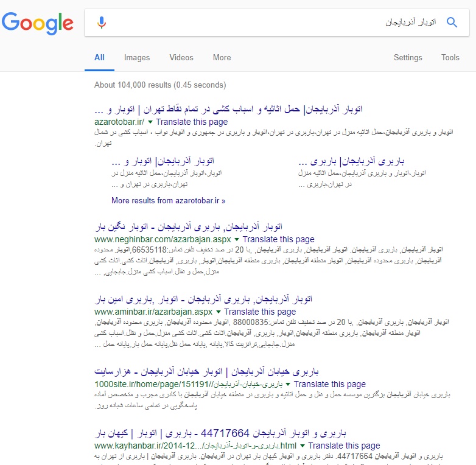Click the neghinbar.com snippet with 66535118
This screenshot has height=465, width=476.
(268, 260)
